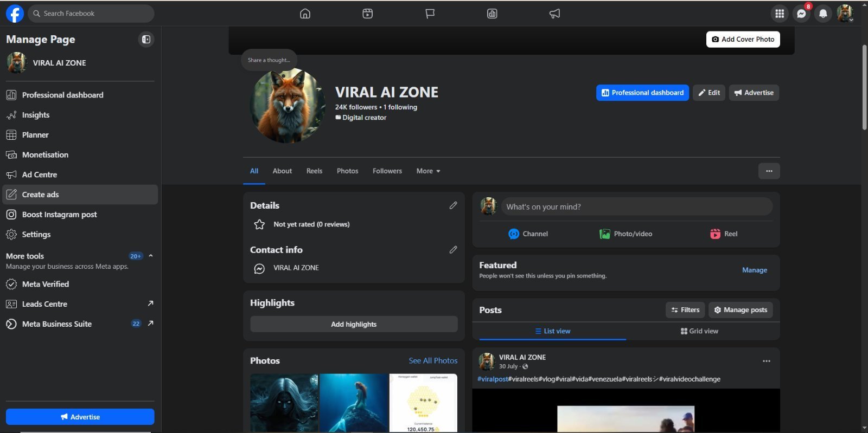Open Planner in sidebar
The image size is (868, 433).
[80, 135]
